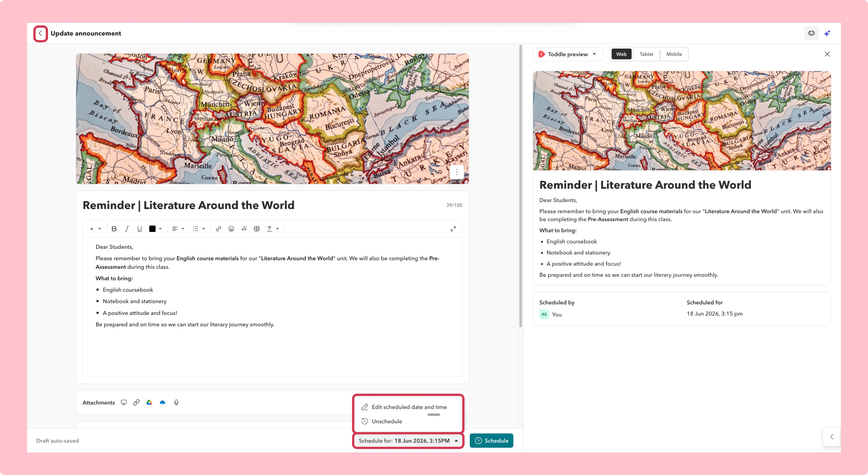Toggle underline formatting

coord(139,229)
